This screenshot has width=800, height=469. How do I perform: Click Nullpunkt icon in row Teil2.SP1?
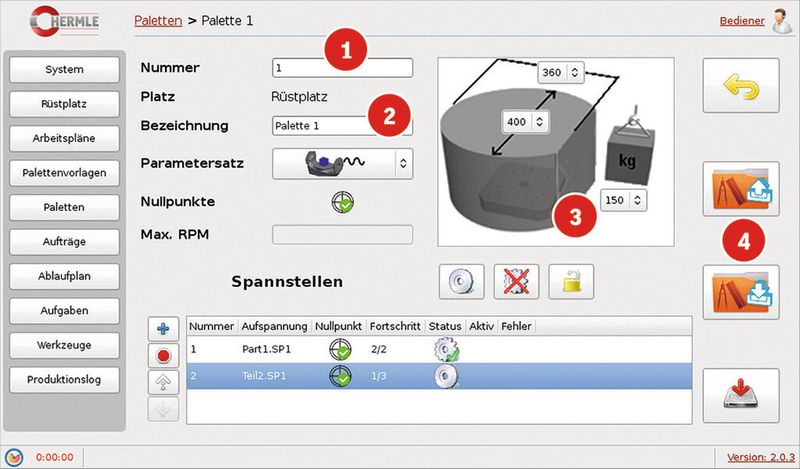pyautogui.click(x=340, y=377)
